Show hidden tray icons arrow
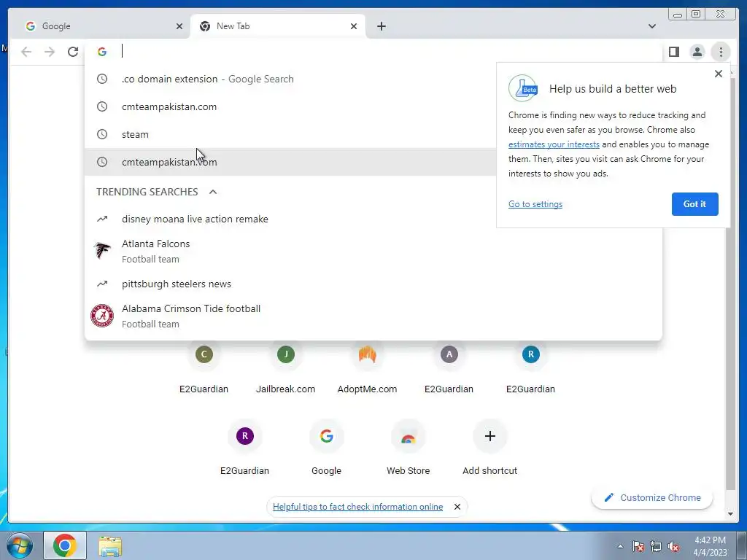The image size is (747, 560). tap(620, 546)
